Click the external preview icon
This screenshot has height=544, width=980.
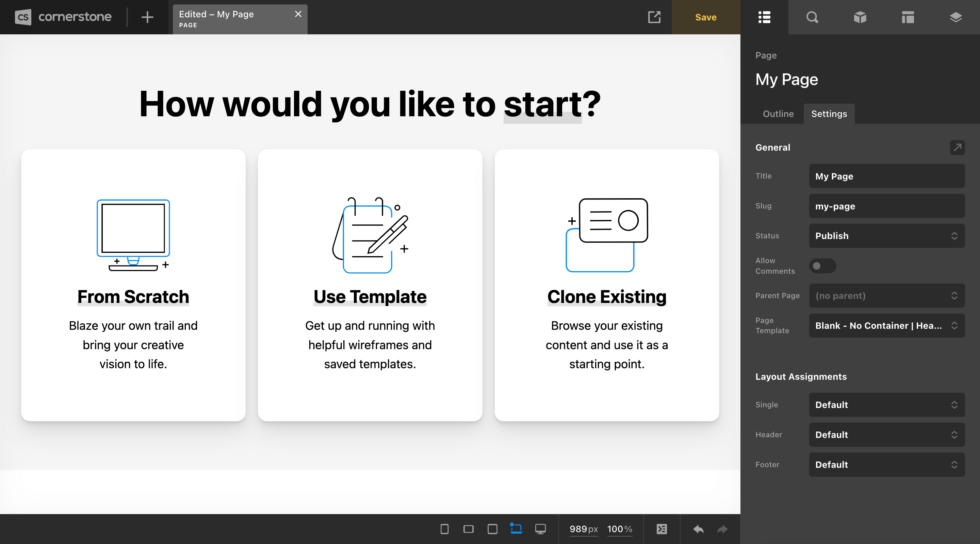click(654, 17)
